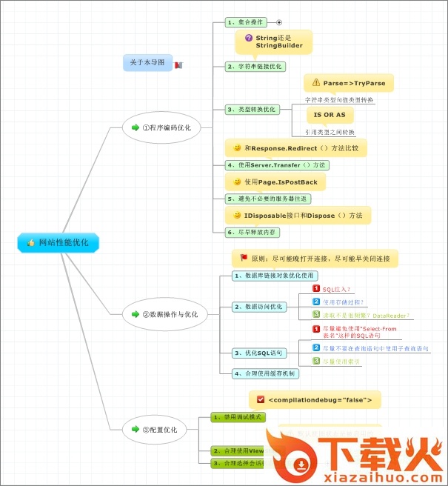
Task: Select node 1、集合操作
Action: [246, 22]
